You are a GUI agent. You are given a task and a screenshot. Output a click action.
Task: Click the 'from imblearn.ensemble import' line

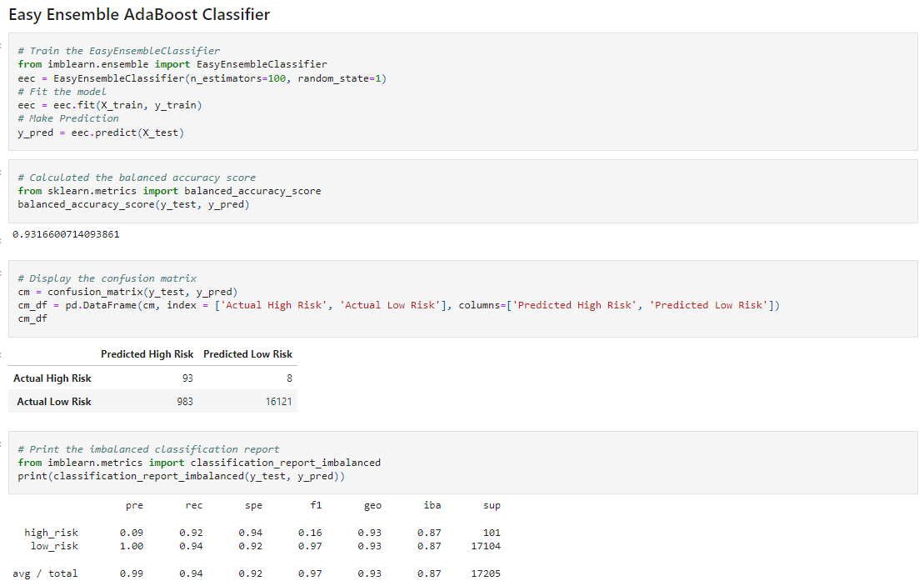(172, 64)
